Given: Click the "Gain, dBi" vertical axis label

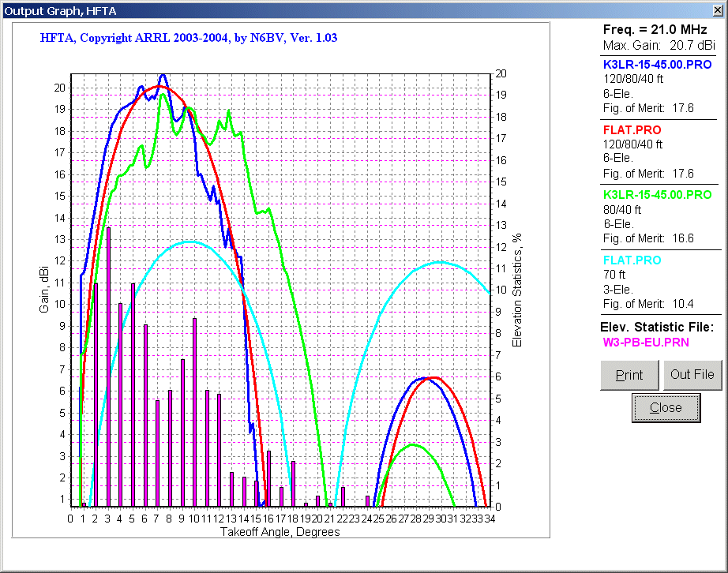Looking at the screenshot, I should 44,290.
